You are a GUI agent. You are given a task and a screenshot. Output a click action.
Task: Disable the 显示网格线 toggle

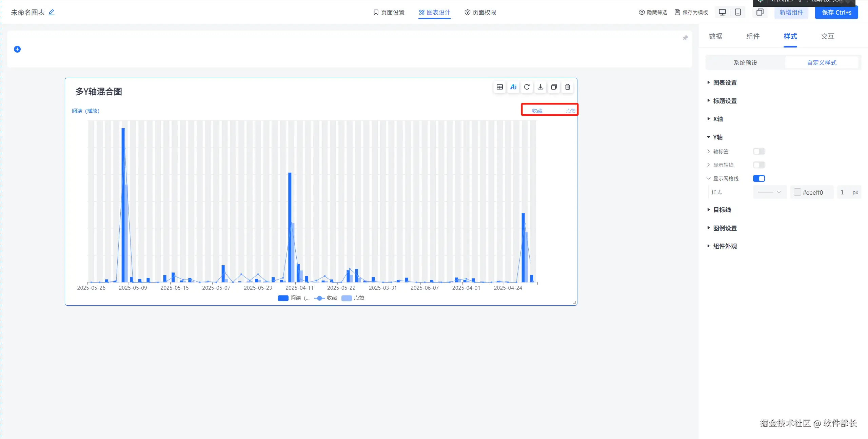[x=758, y=178]
